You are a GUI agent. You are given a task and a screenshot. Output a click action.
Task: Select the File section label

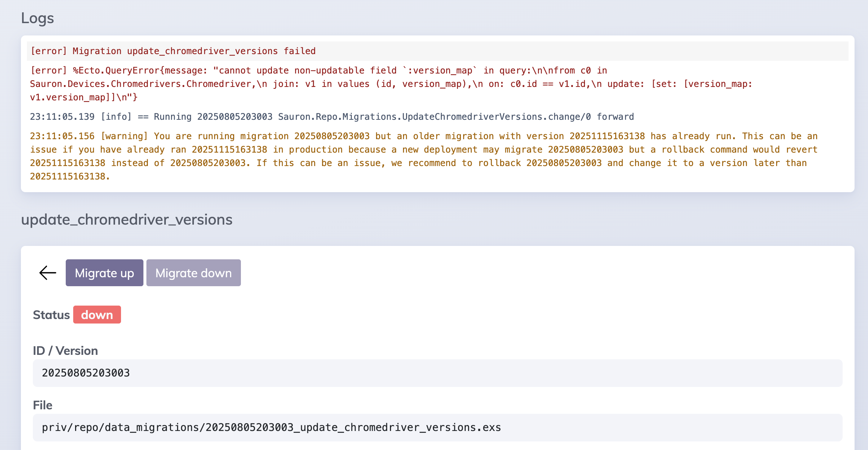tap(42, 405)
